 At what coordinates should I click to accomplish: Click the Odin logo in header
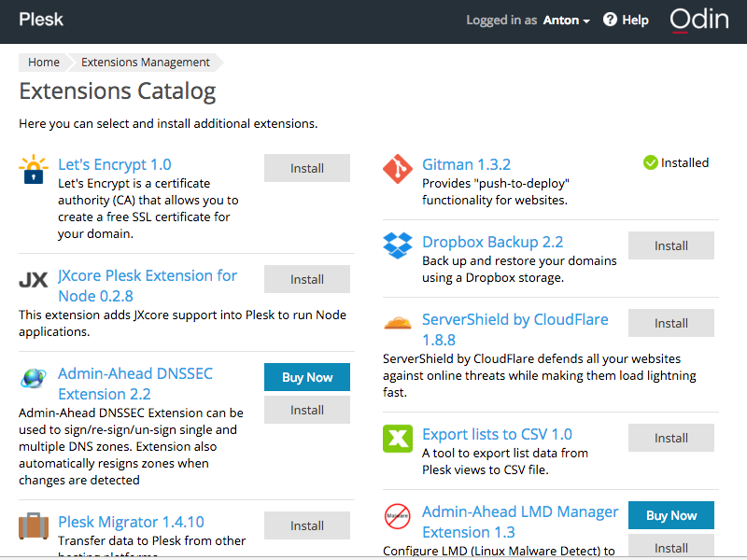[698, 20]
